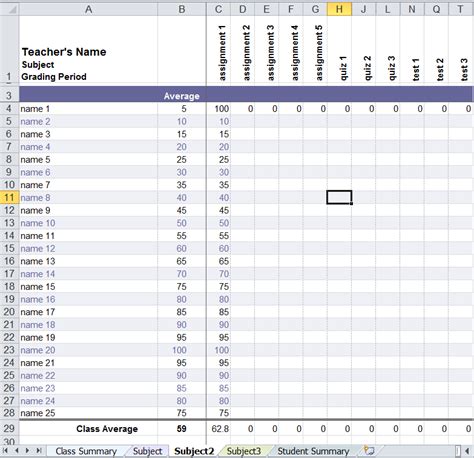Select the 62.8 assignment 1 average cell
474x458 pixels.
click(218, 429)
